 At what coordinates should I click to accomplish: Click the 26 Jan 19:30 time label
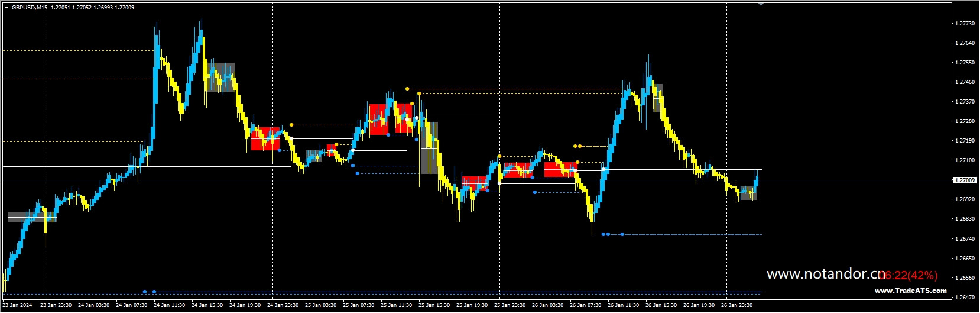click(699, 306)
